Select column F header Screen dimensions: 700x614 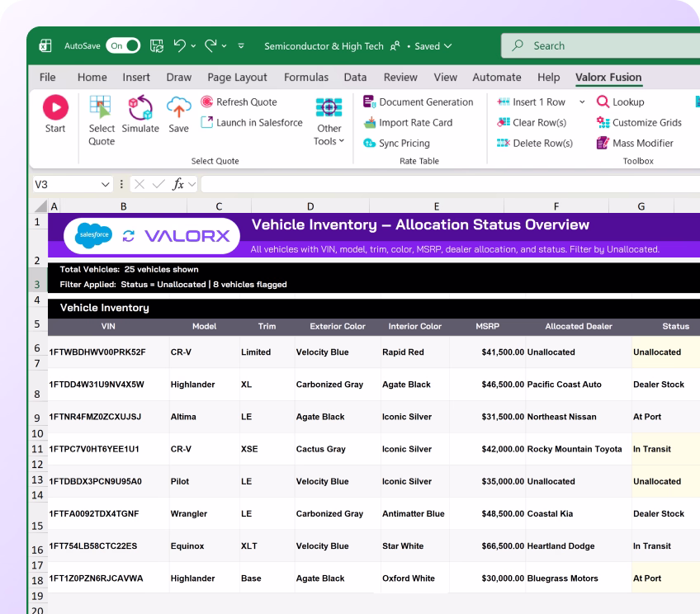(x=556, y=206)
